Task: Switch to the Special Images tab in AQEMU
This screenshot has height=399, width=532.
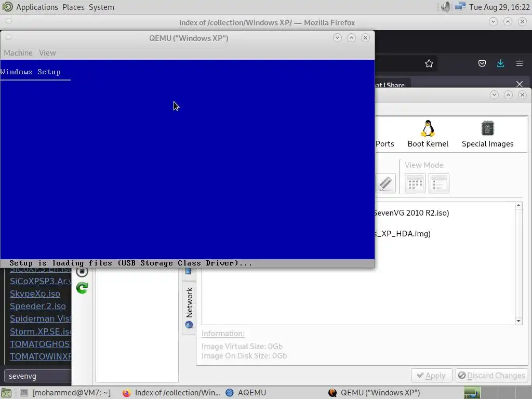Action: pyautogui.click(x=487, y=134)
